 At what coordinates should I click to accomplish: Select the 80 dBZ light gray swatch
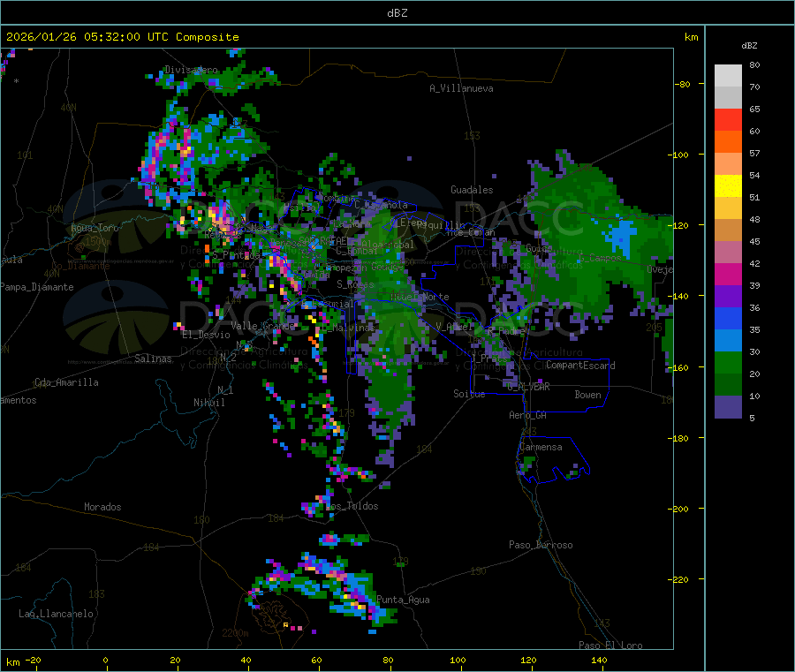click(x=728, y=76)
